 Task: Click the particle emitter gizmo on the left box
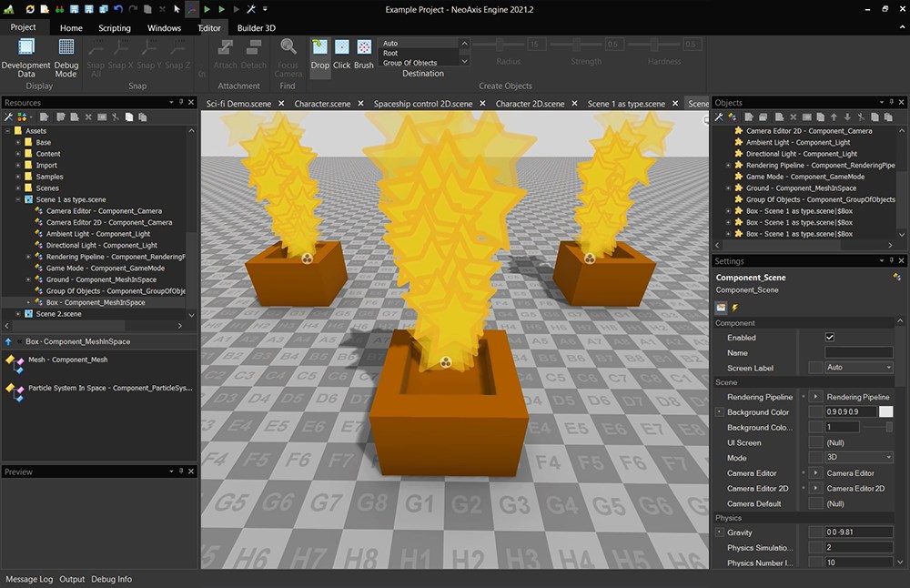point(307,259)
